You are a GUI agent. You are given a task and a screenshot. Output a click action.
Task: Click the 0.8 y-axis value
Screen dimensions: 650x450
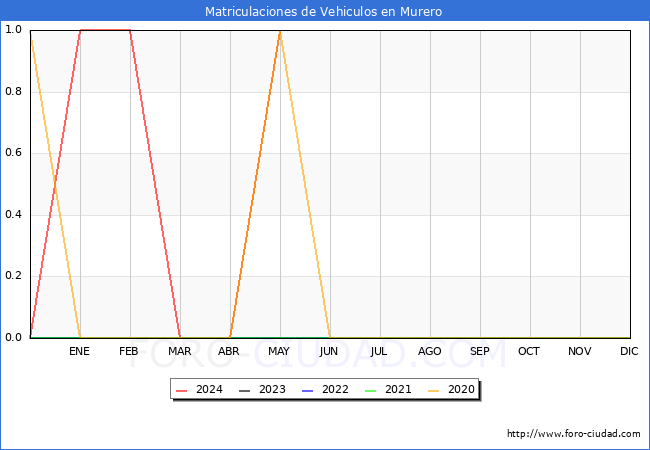click(13, 92)
